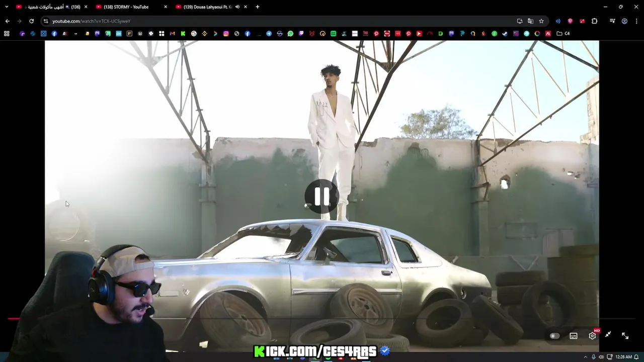Translate this page icon
The image size is (644, 362).
point(530,21)
